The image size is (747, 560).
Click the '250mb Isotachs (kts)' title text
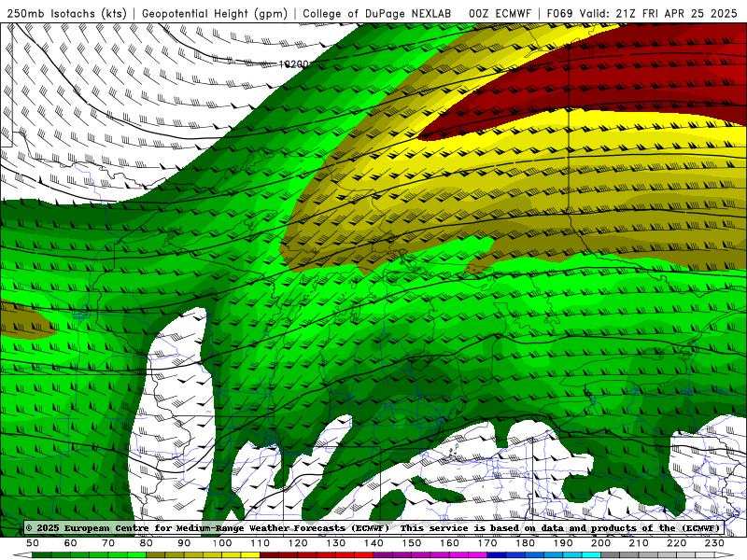click(66, 14)
